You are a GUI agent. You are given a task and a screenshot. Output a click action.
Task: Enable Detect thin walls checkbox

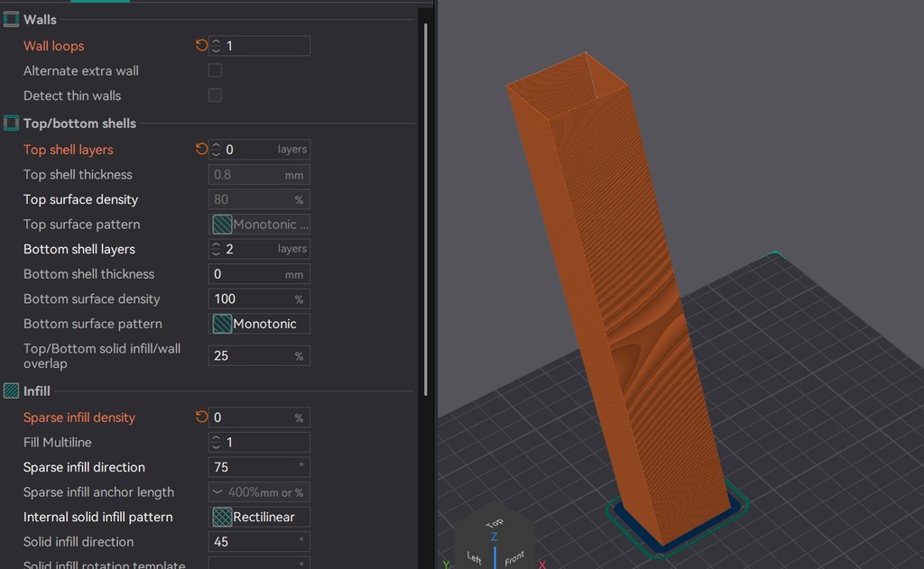pyautogui.click(x=215, y=95)
